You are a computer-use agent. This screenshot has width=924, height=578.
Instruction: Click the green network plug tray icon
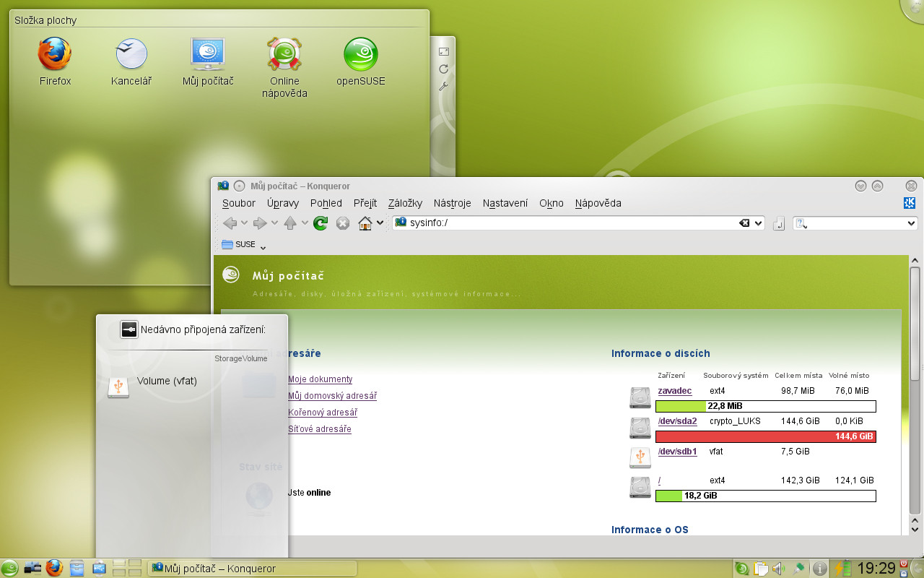click(798, 569)
